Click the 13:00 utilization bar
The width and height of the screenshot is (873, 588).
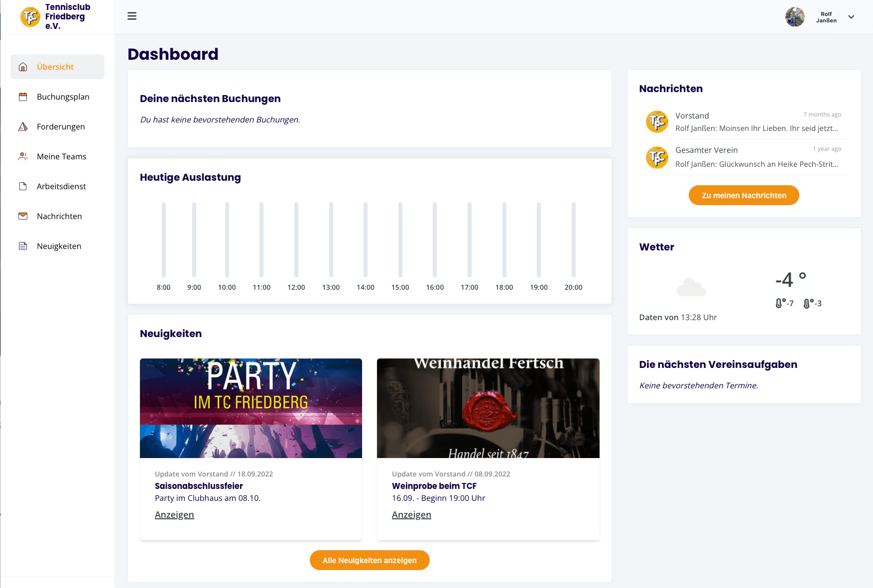click(331, 239)
